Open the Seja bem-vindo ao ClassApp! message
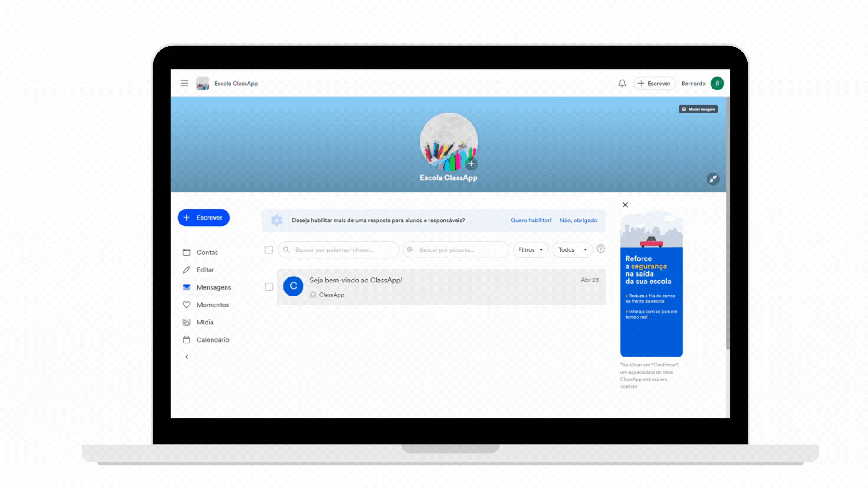Screen dimensions: 868x488 [x=441, y=287]
